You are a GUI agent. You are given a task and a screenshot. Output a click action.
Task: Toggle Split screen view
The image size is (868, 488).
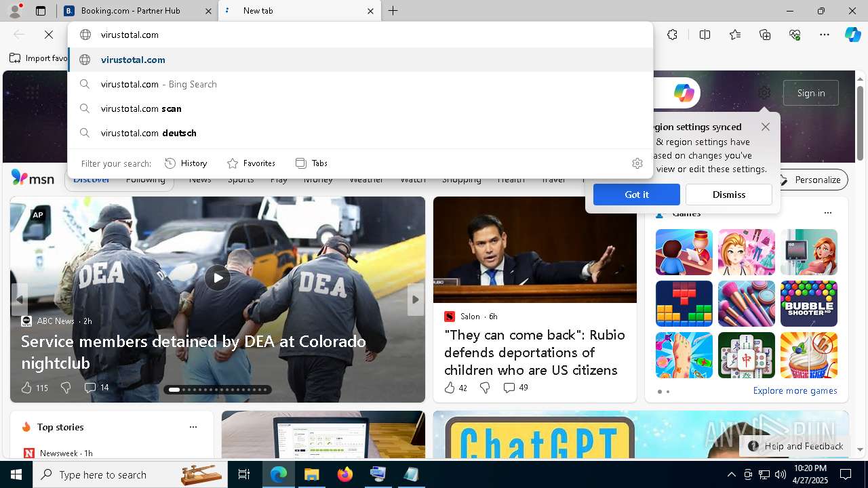(x=705, y=35)
